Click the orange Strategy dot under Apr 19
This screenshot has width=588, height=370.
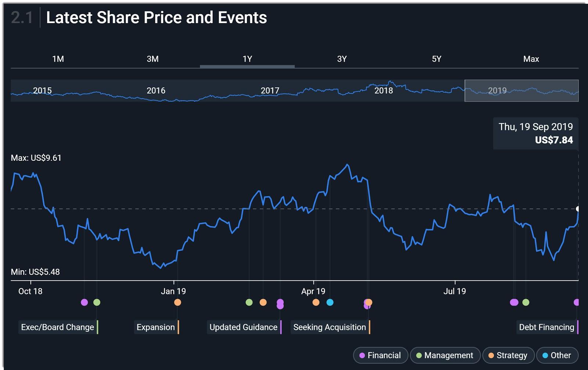coord(316,302)
